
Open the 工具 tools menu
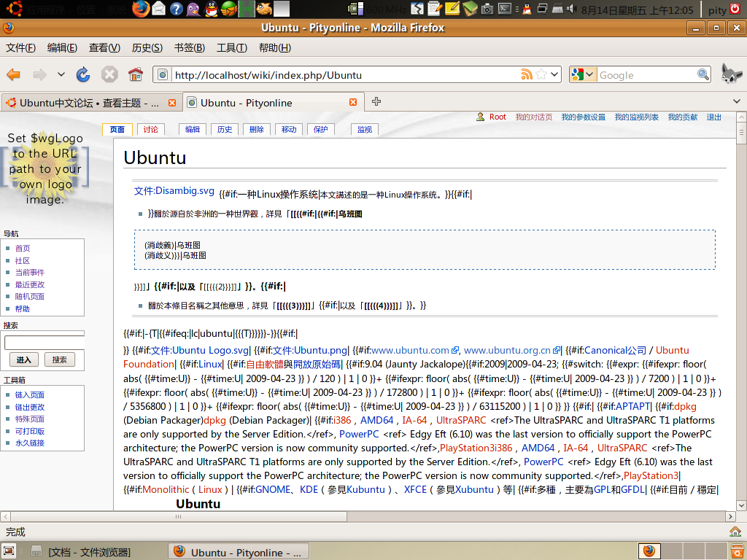[231, 47]
